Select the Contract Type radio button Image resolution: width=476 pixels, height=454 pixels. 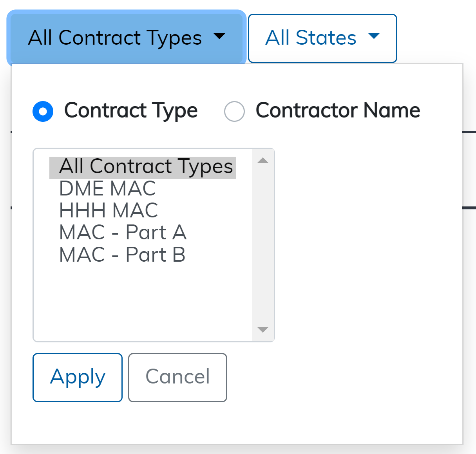43,111
